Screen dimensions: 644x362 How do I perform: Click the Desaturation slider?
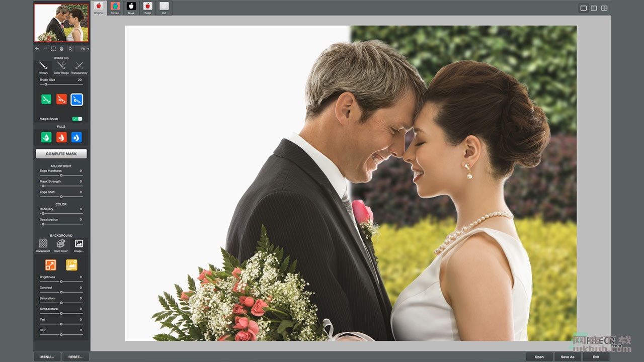click(61, 224)
